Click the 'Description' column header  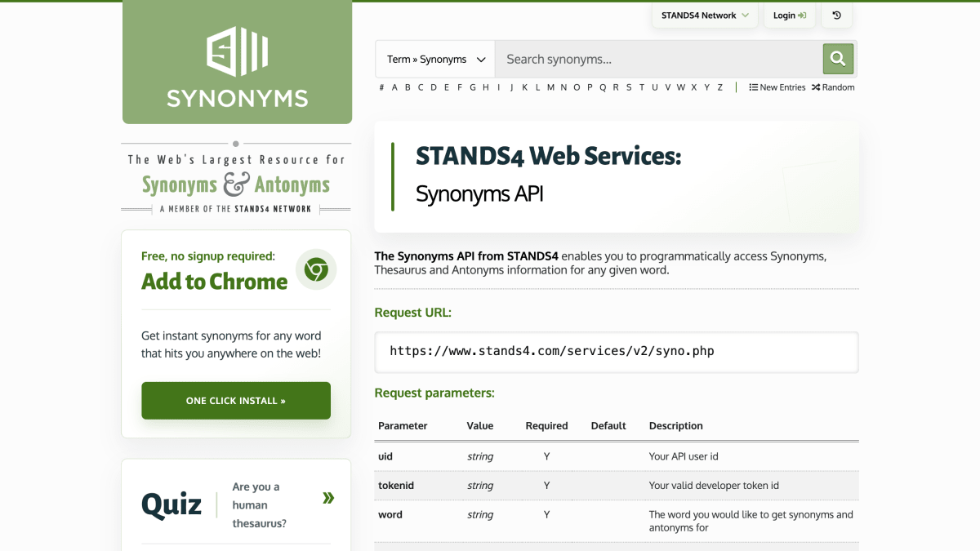(x=676, y=426)
